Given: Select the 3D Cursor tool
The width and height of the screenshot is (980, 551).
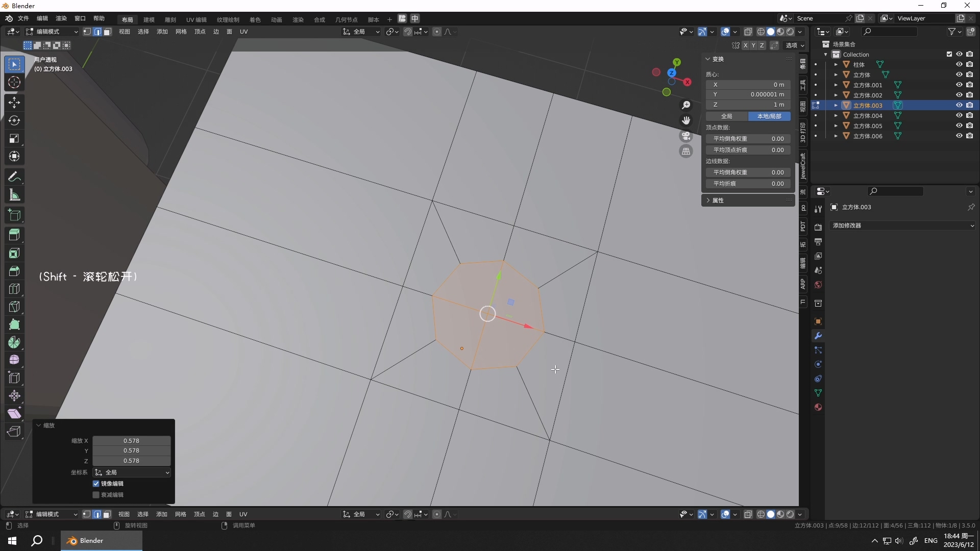Looking at the screenshot, I should pyautogui.click(x=14, y=83).
